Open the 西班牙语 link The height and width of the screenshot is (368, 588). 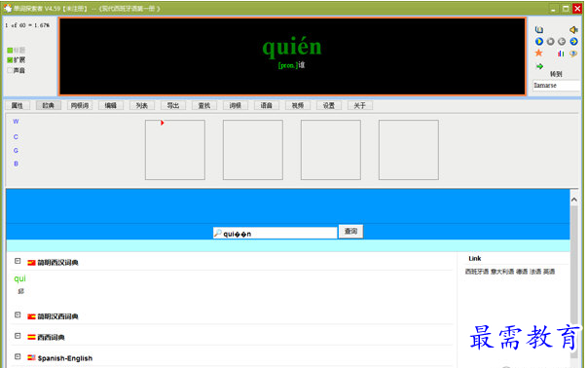(477, 272)
